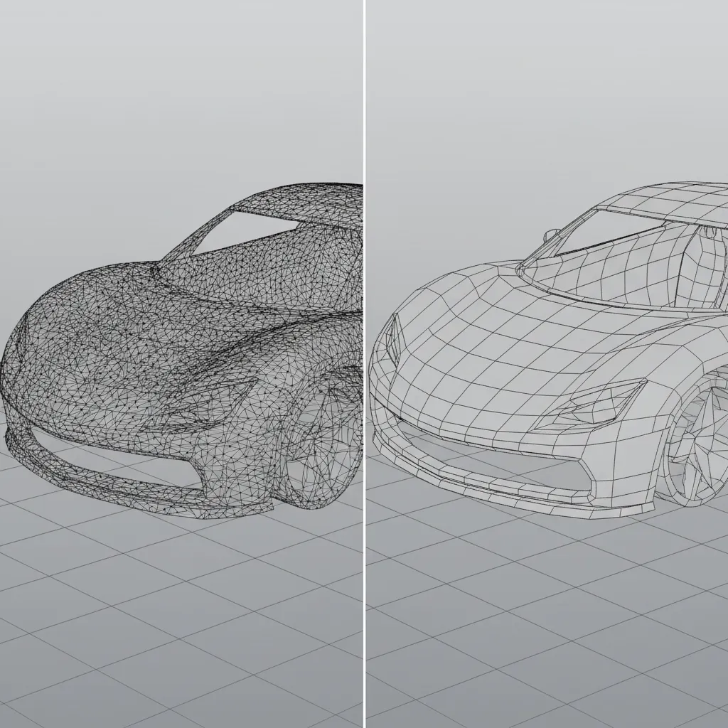The width and height of the screenshot is (728, 728).
Task: Click the quad-mesh car's front wheel
Action: tap(697, 441)
